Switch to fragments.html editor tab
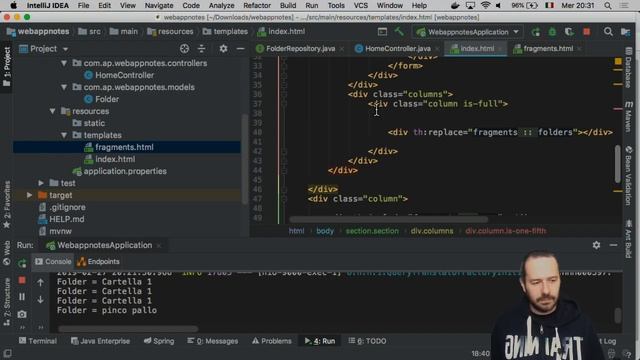The height and width of the screenshot is (360, 640). pos(547,49)
